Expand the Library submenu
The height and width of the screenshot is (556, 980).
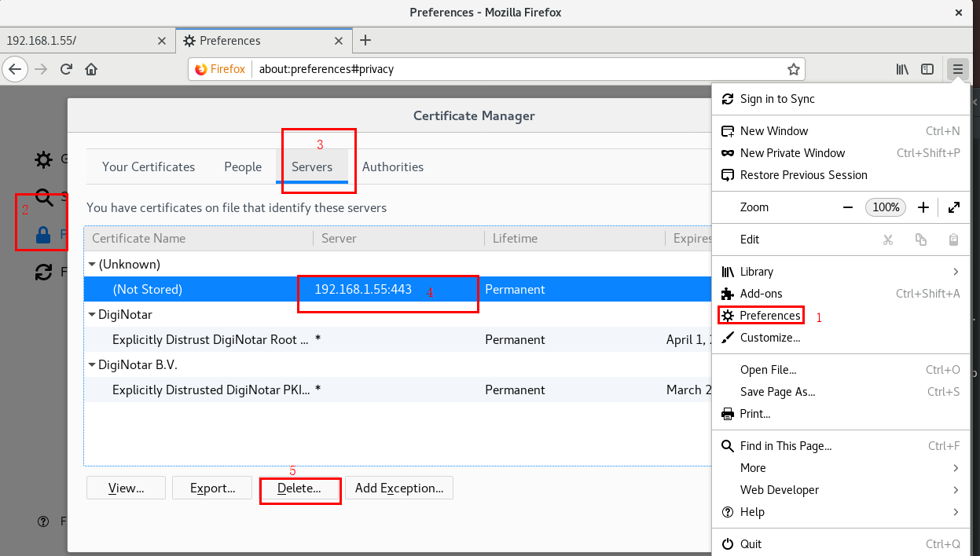(x=840, y=272)
